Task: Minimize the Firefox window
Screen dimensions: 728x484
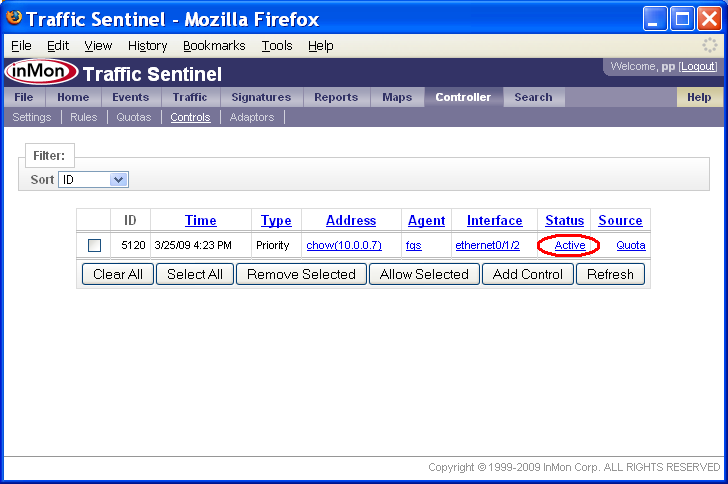Action: (655, 19)
